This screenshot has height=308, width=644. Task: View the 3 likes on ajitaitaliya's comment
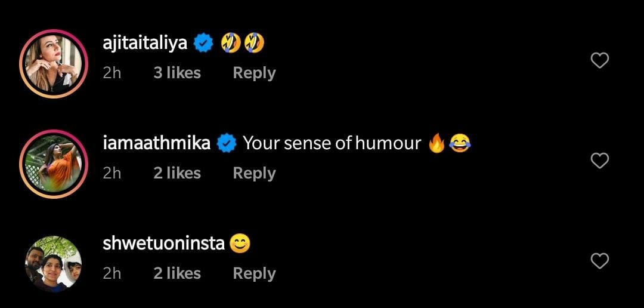177,73
